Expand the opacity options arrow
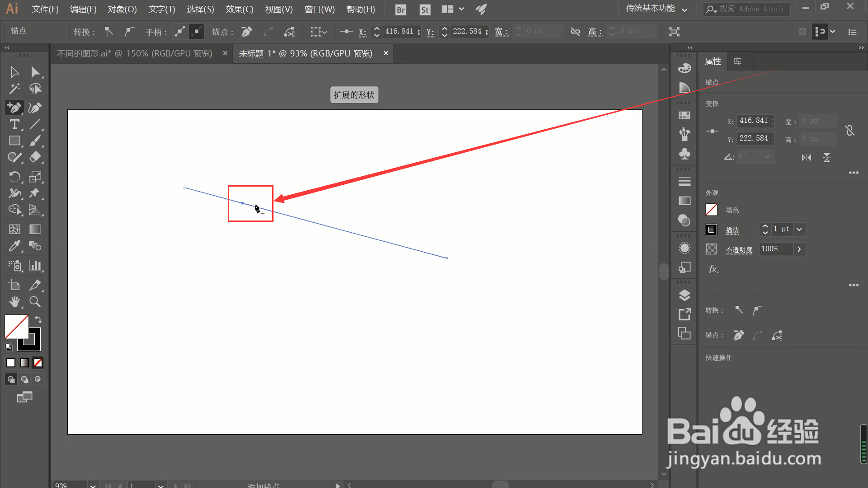Screen dimensions: 868x488 799,249
